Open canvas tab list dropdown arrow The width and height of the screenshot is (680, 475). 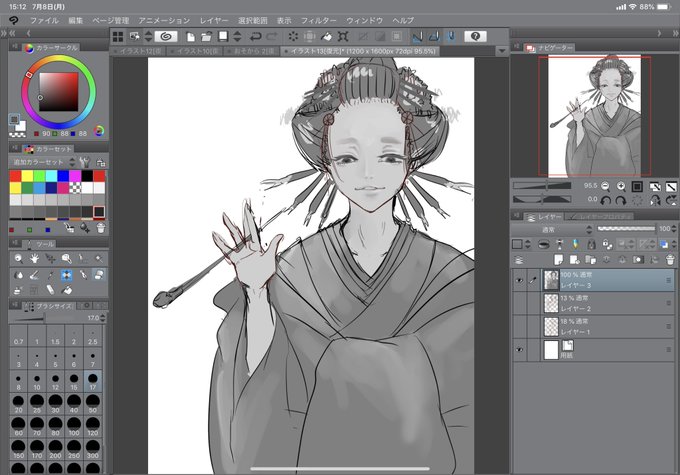(x=502, y=51)
